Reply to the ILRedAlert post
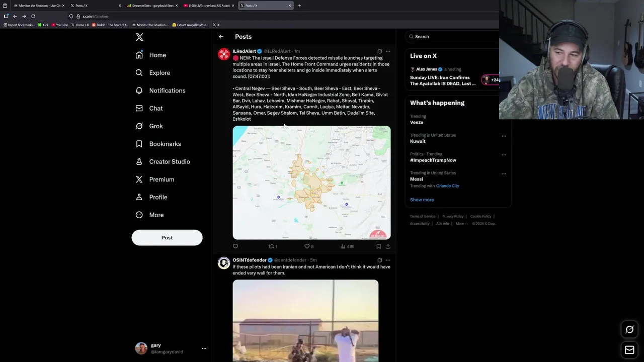 coord(235,246)
